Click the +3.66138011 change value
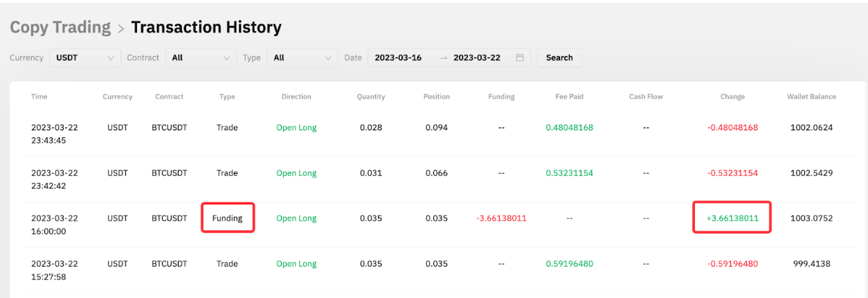 [732, 218]
